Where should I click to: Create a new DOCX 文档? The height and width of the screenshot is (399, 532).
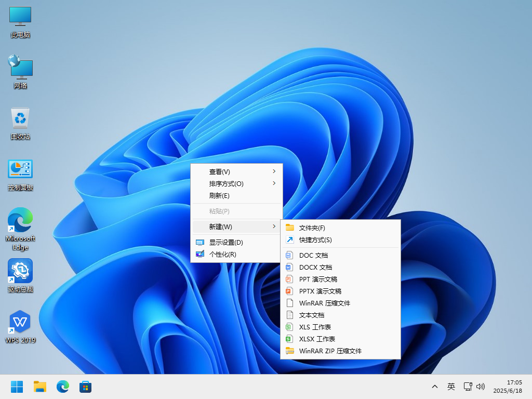click(x=315, y=267)
